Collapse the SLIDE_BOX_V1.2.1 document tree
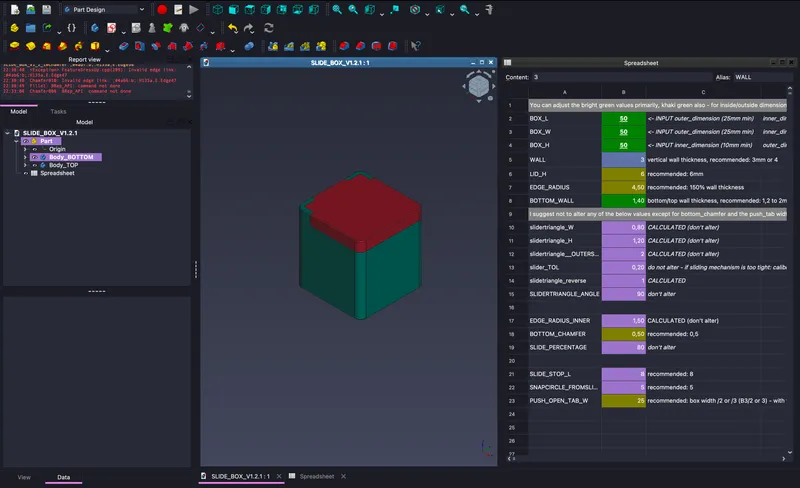The image size is (800, 488). 7,133
